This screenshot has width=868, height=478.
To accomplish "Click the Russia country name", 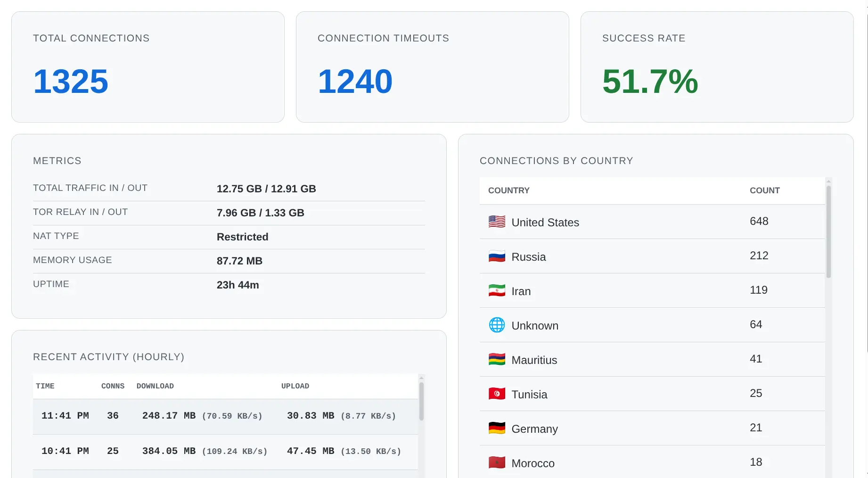I will tap(528, 257).
